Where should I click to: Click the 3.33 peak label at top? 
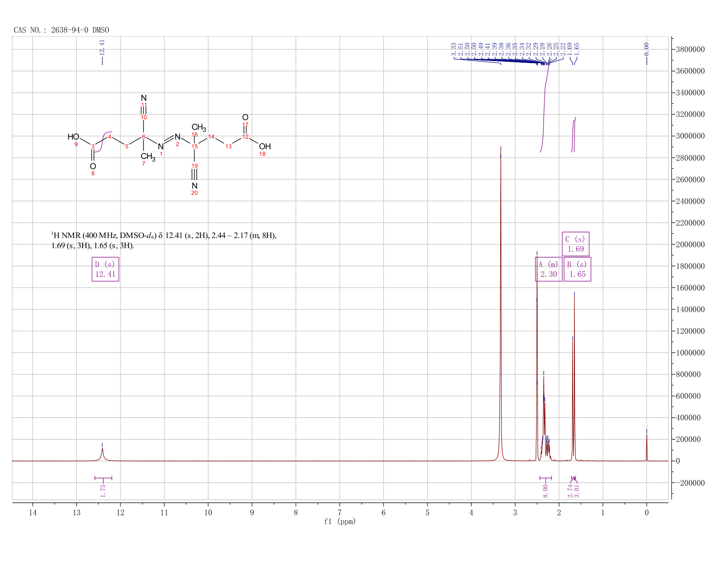[454, 49]
